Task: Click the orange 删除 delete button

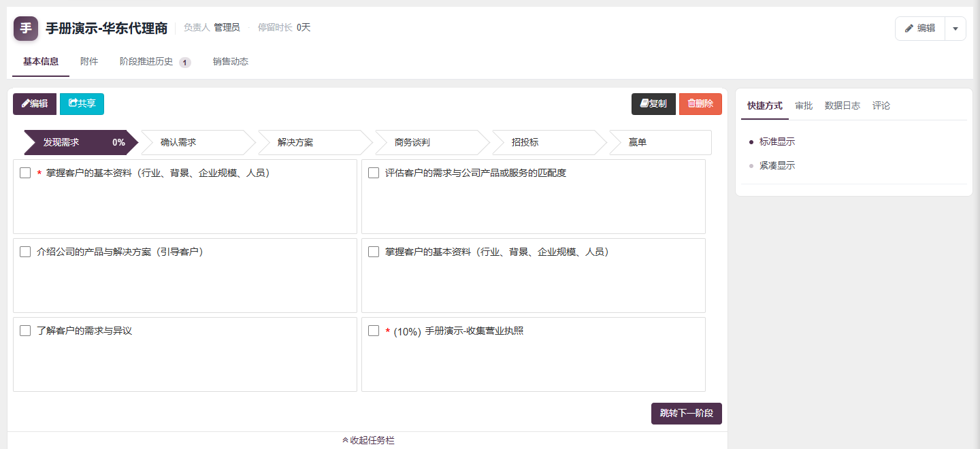Action: [700, 104]
